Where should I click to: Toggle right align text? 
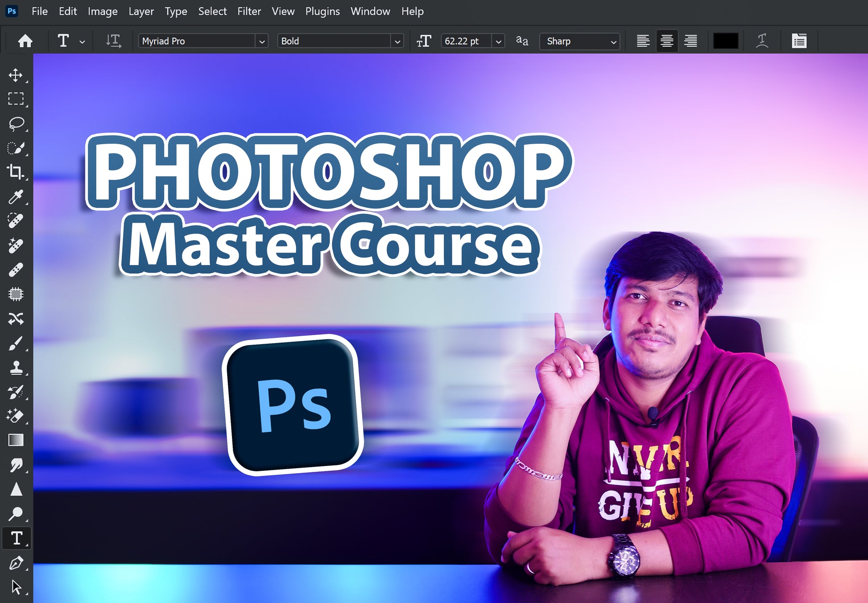click(690, 41)
